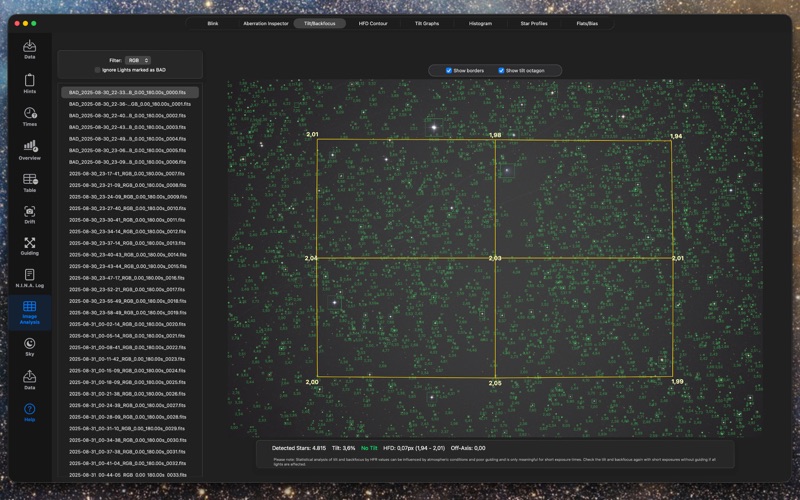Select file ending _0005.fits in list
The width and height of the screenshot is (800, 500).
point(130,151)
